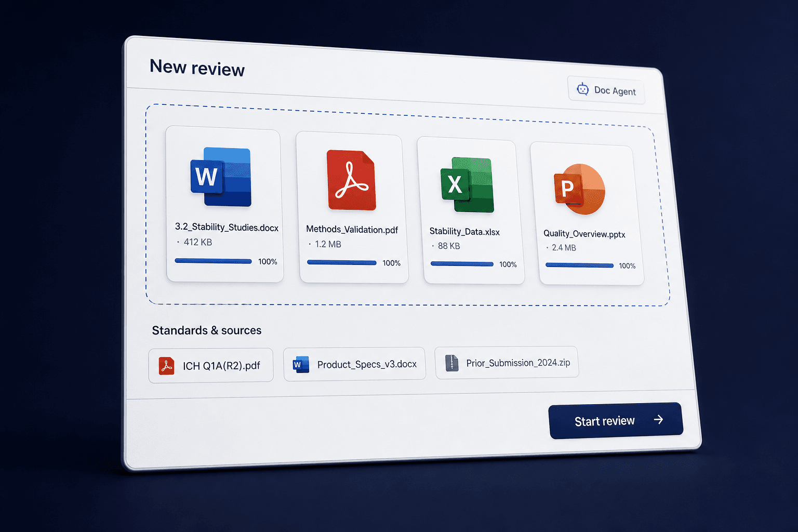The height and width of the screenshot is (532, 798).
Task: Select the Product_Specs_v3.docx source chip
Action: coord(354,364)
